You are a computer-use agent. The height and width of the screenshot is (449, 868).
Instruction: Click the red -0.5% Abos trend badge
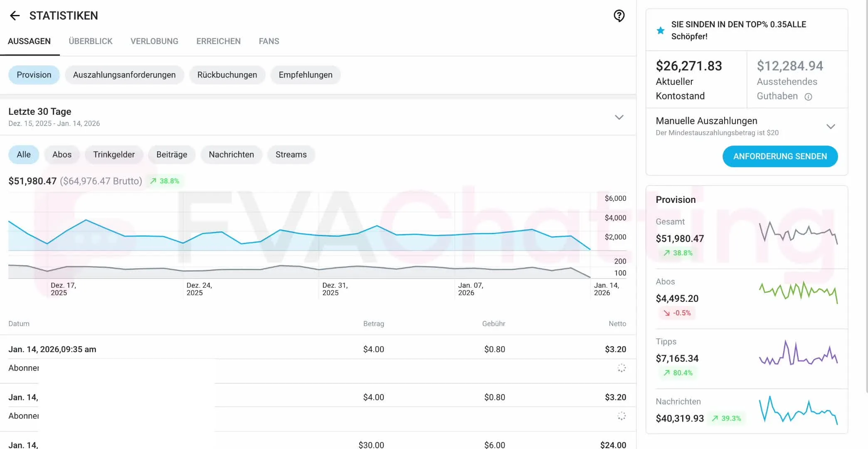677,313
